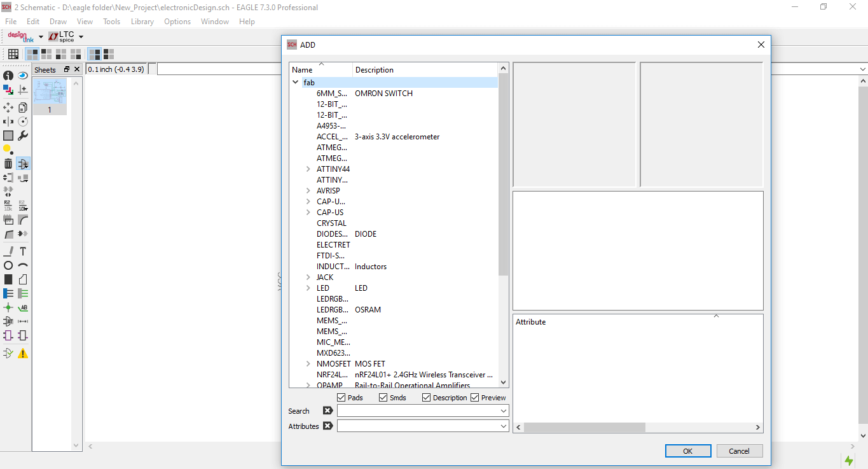Open the Display layers tool
Viewport: 868px width, 469px height.
pos(8,90)
